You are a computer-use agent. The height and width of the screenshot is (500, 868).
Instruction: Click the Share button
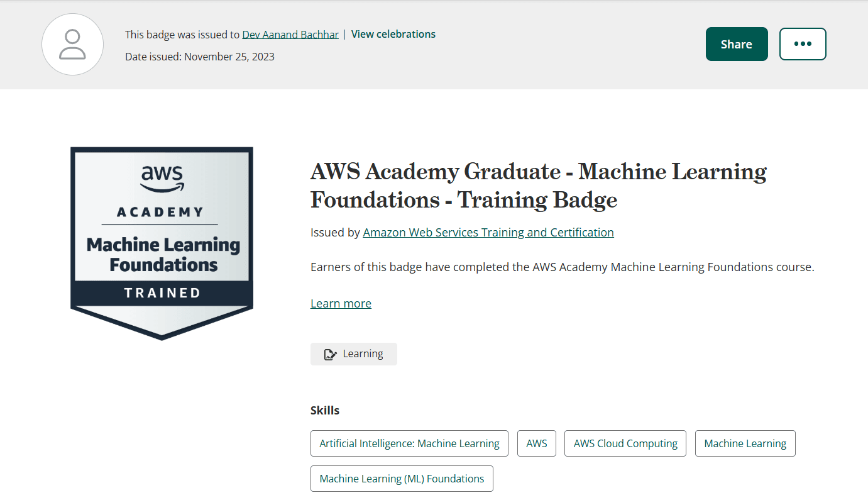click(737, 44)
